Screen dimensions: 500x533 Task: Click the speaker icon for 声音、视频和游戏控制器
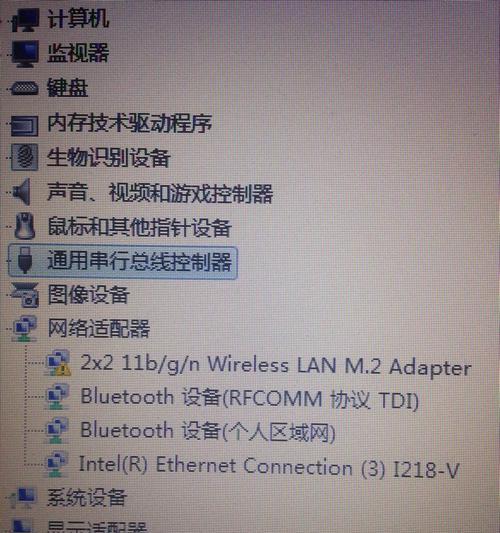click(x=22, y=192)
